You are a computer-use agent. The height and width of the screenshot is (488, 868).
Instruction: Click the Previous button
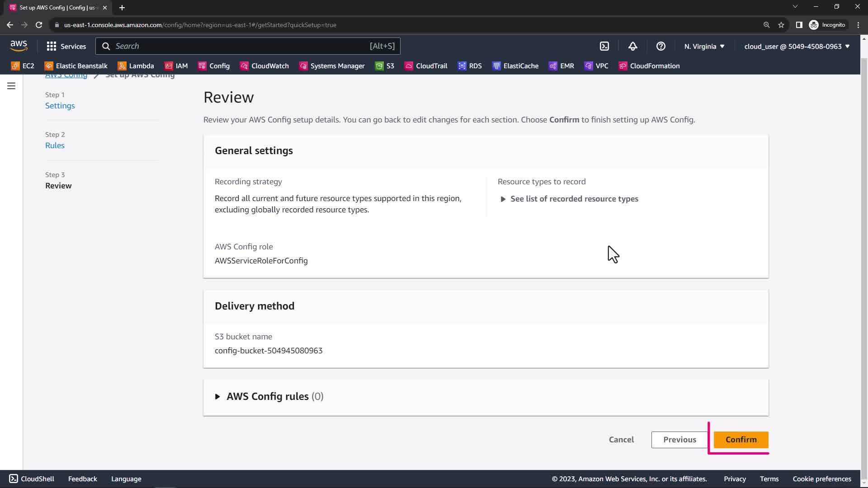point(679,440)
